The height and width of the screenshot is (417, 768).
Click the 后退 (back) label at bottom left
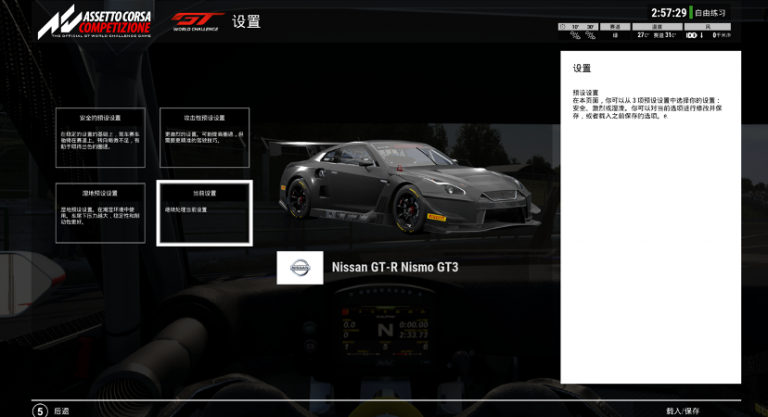(61, 411)
